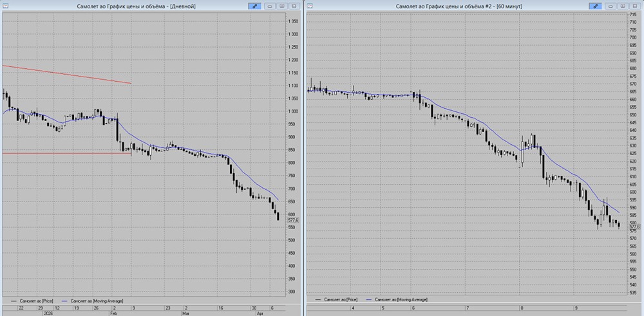The height and width of the screenshot is (316, 644).
Task: Click the Feb label on the daily time axis
Action: click(115, 313)
